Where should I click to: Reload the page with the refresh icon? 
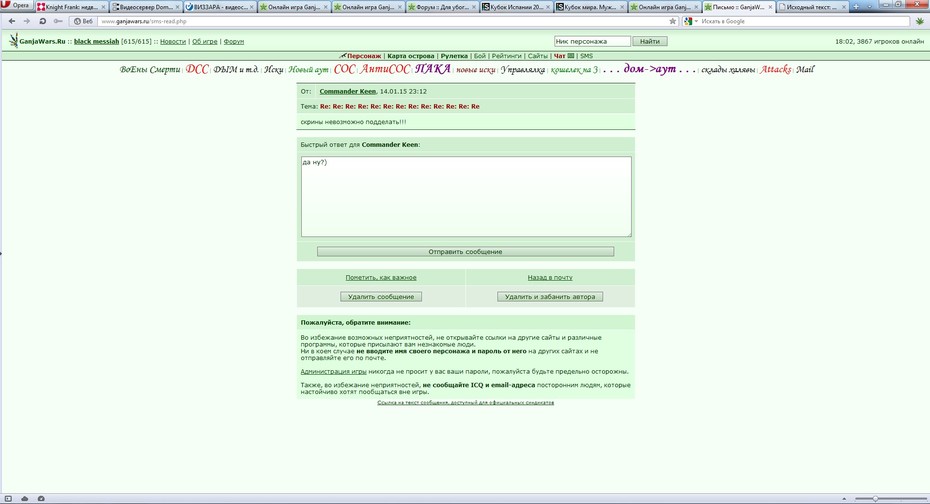click(42, 21)
